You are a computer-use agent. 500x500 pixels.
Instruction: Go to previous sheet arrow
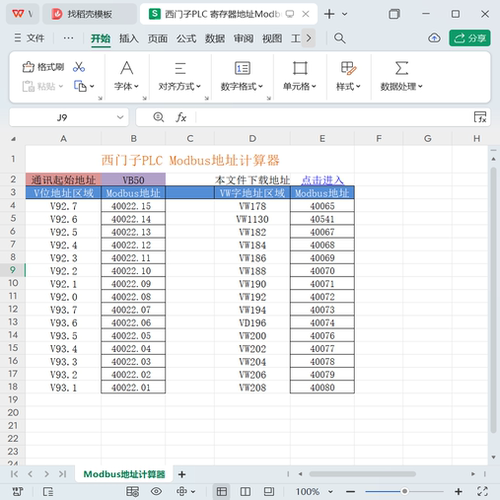click(30, 474)
